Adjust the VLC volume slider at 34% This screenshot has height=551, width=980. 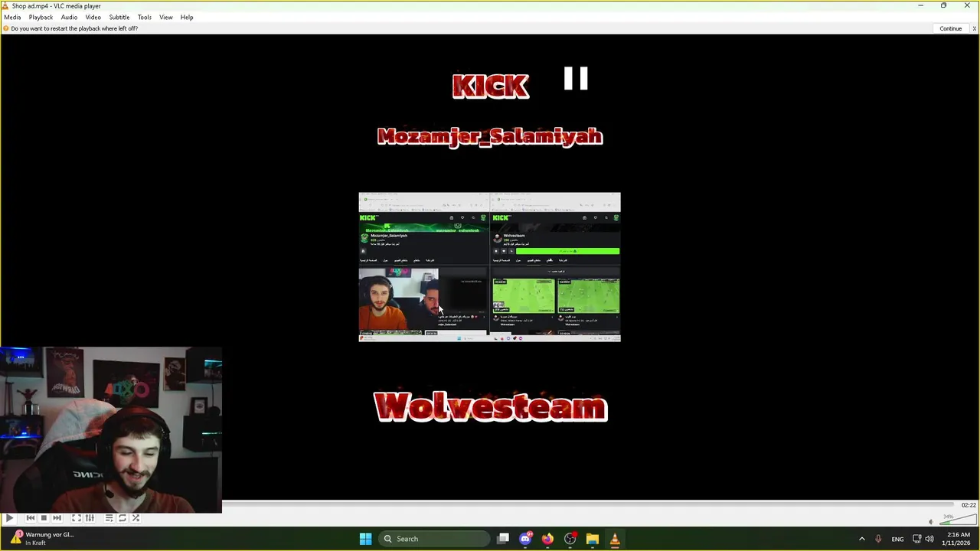click(957, 521)
